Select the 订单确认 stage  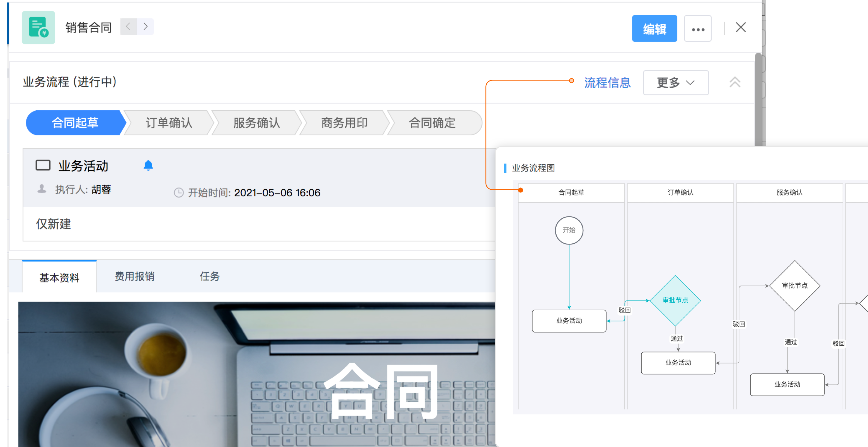point(169,123)
